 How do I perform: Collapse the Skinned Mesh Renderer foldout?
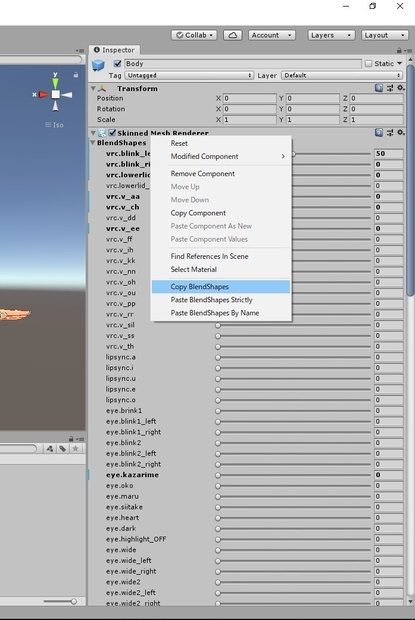[93, 133]
